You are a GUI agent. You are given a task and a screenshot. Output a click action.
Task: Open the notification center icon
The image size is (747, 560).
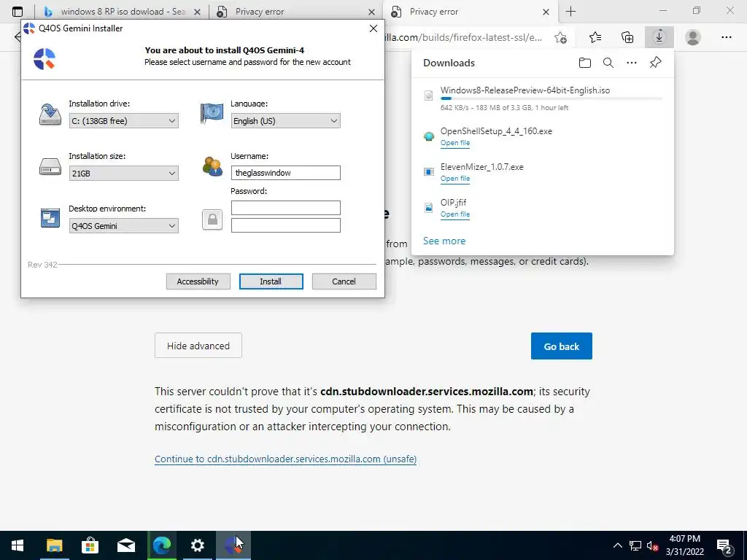coord(724,545)
